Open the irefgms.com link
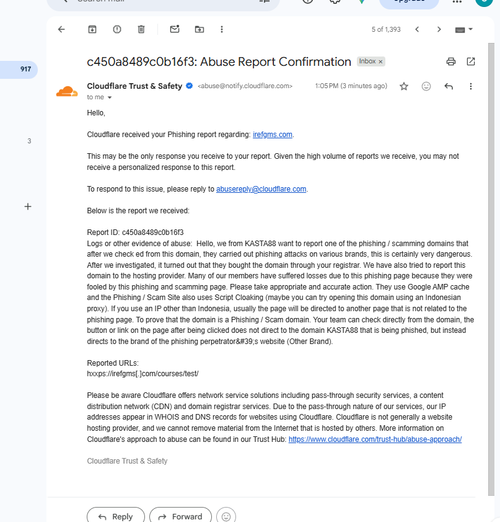 [x=272, y=134]
